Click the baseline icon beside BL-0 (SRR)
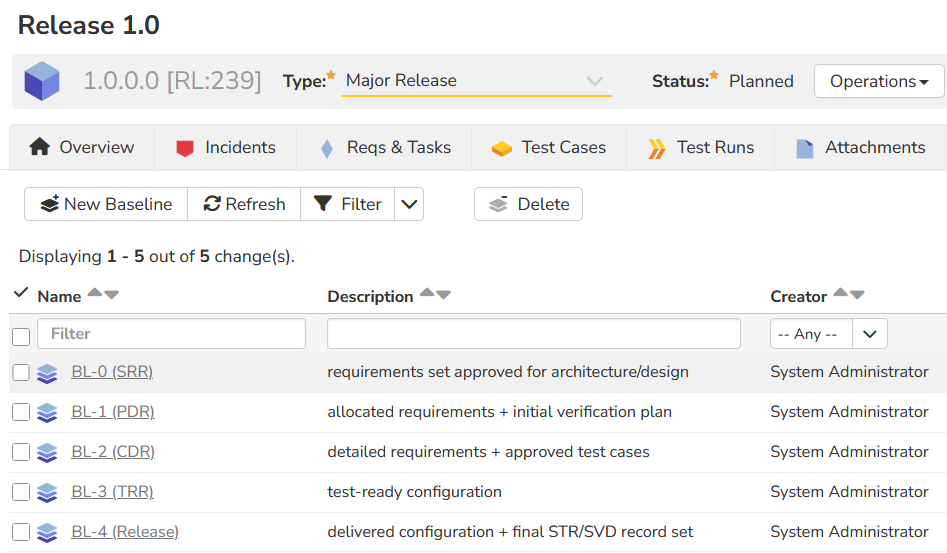The image size is (947, 553). 47,373
